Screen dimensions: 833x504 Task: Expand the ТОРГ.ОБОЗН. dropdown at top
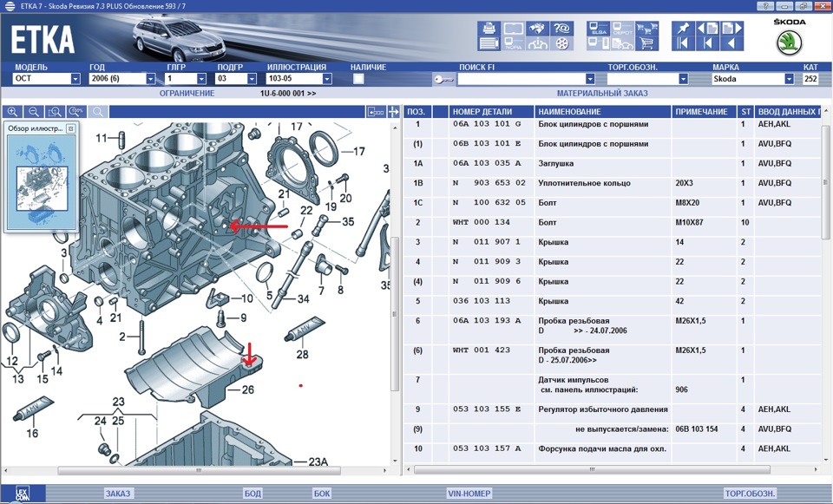[x=683, y=79]
